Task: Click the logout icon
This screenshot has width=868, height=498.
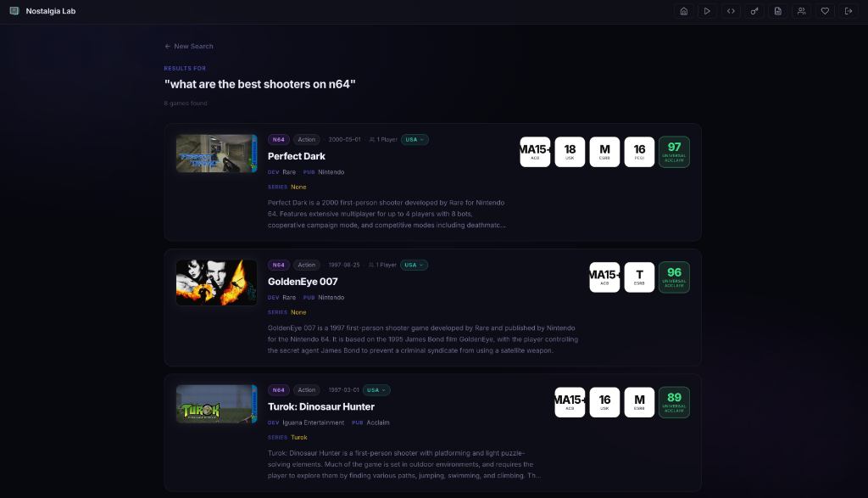Action: point(848,11)
